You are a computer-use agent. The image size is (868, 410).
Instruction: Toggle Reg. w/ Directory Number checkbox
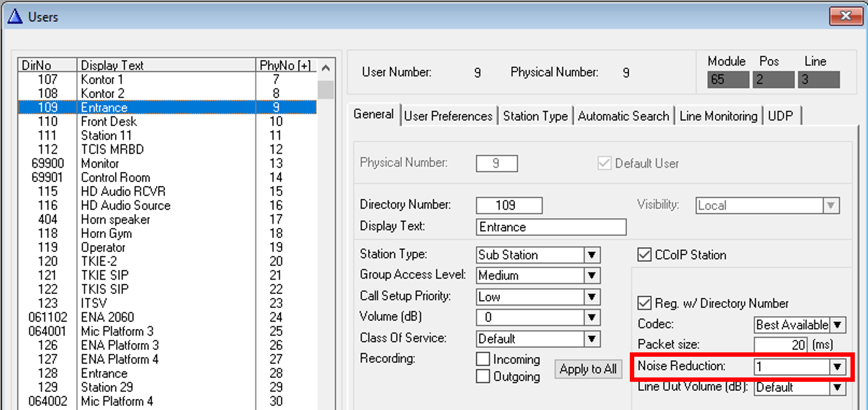click(x=644, y=303)
